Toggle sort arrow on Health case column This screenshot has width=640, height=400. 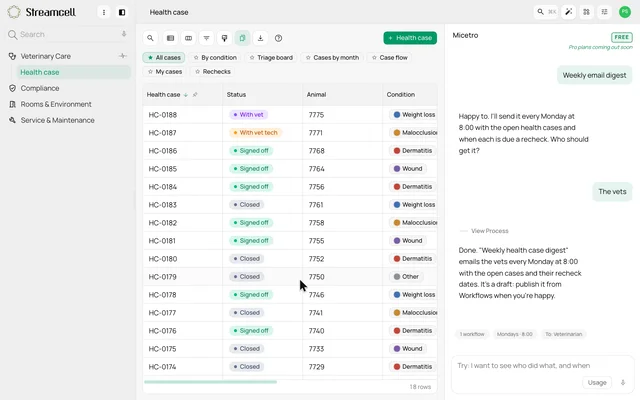pyautogui.click(x=186, y=95)
